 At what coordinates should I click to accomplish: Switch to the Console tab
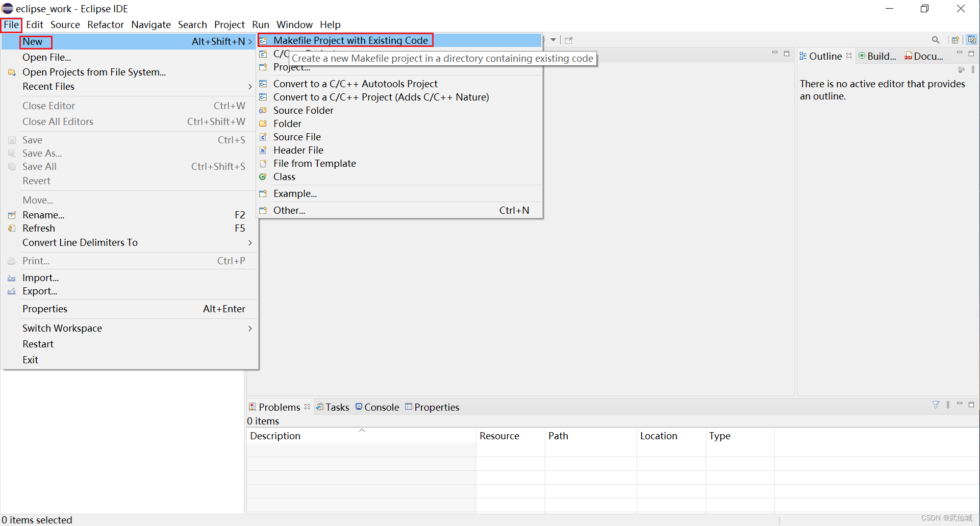[x=377, y=407]
